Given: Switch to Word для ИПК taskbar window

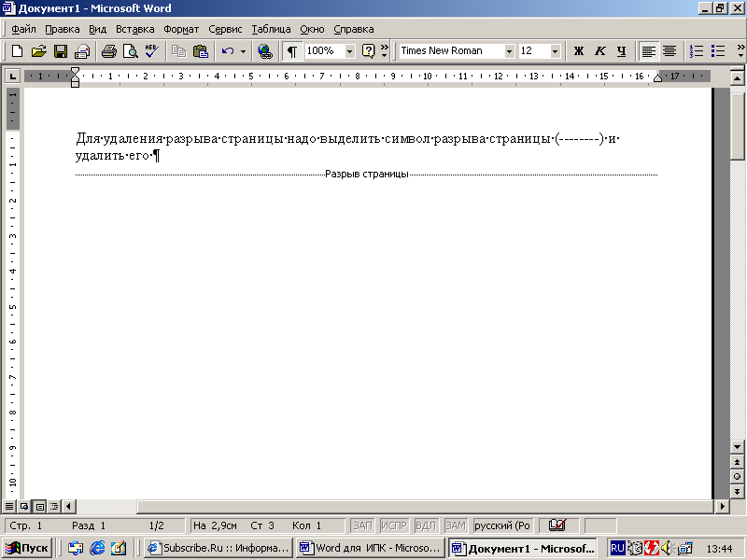Looking at the screenshot, I should [370, 548].
